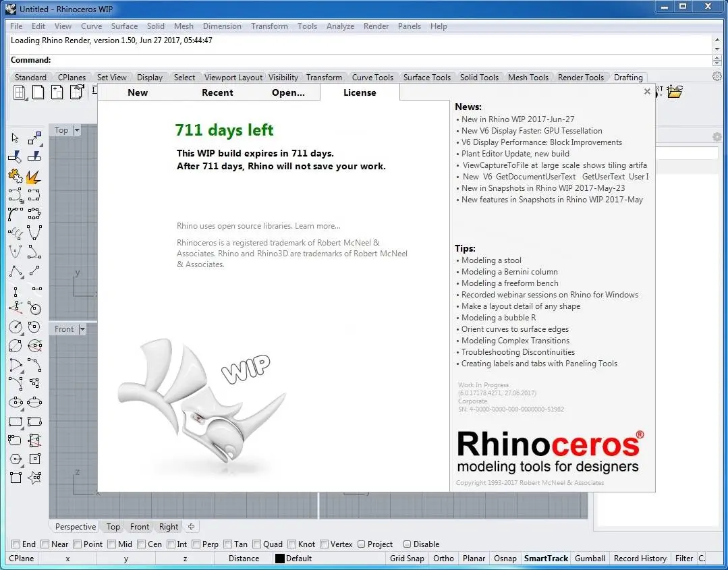
Task: Click the open folder toolbar icon
Action: 674,92
